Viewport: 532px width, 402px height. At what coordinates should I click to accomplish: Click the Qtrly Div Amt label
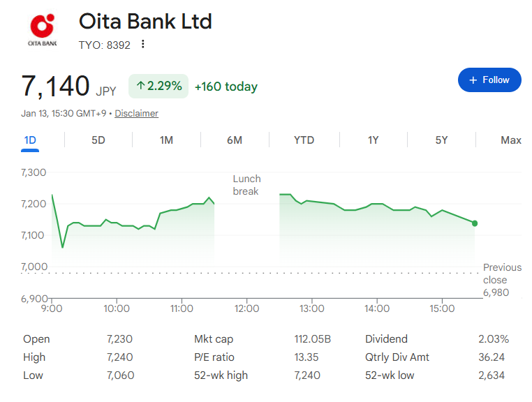397,357
